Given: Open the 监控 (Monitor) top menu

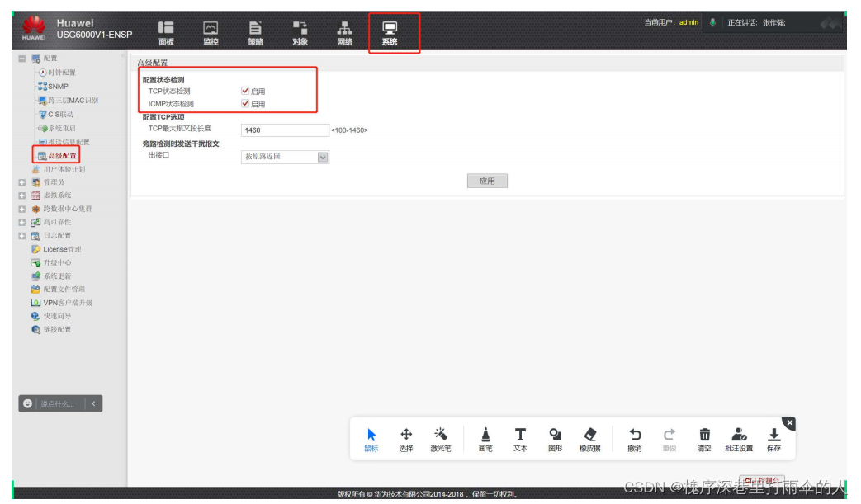Looking at the screenshot, I should point(211,34).
